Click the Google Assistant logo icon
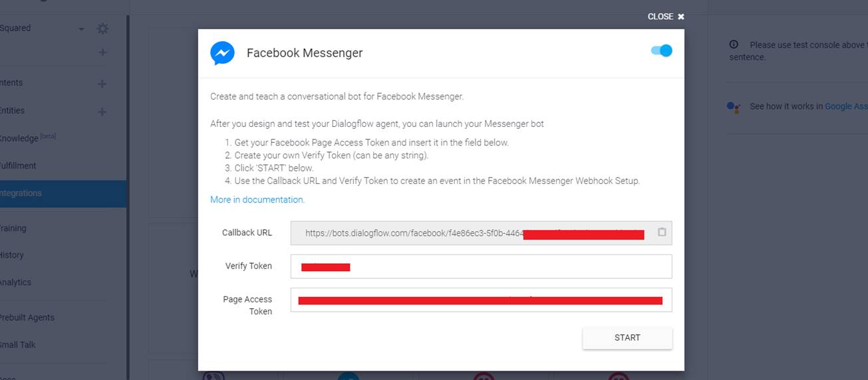868x380 pixels. (734, 107)
